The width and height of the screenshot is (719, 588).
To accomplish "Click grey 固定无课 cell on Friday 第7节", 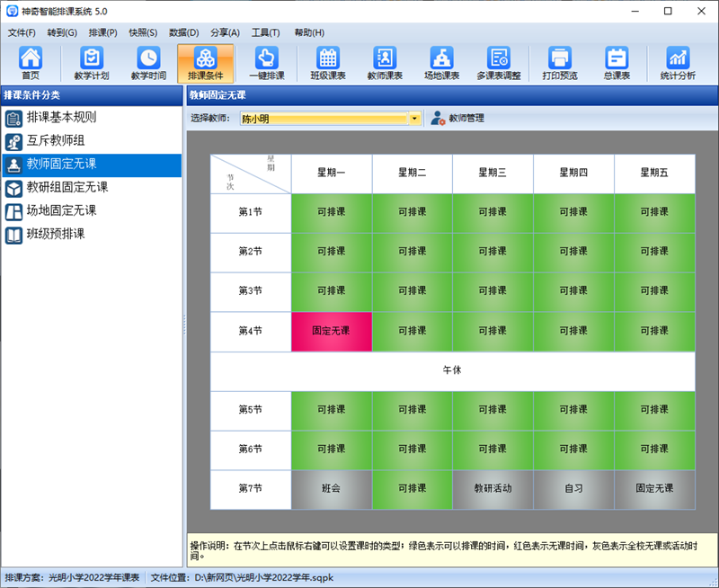I will (x=654, y=489).
